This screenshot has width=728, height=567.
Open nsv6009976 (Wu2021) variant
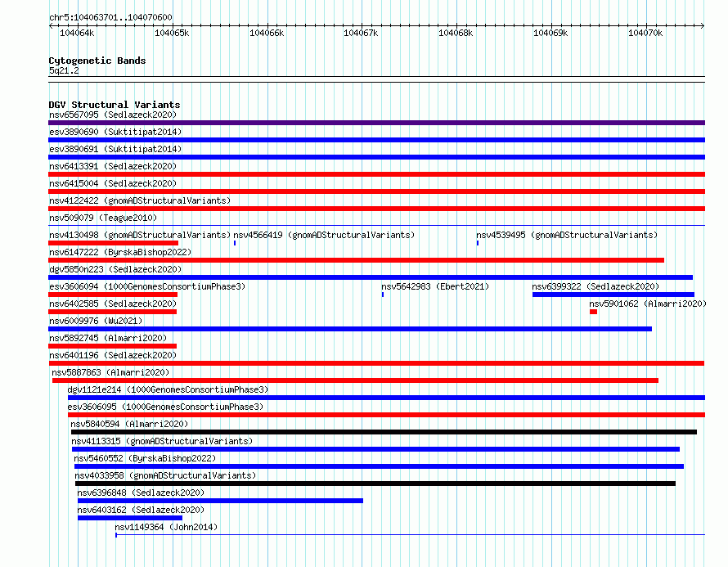tap(96, 321)
